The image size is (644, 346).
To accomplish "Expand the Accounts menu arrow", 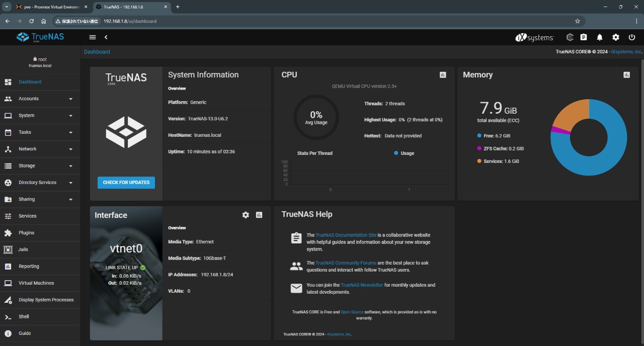I will click(71, 99).
